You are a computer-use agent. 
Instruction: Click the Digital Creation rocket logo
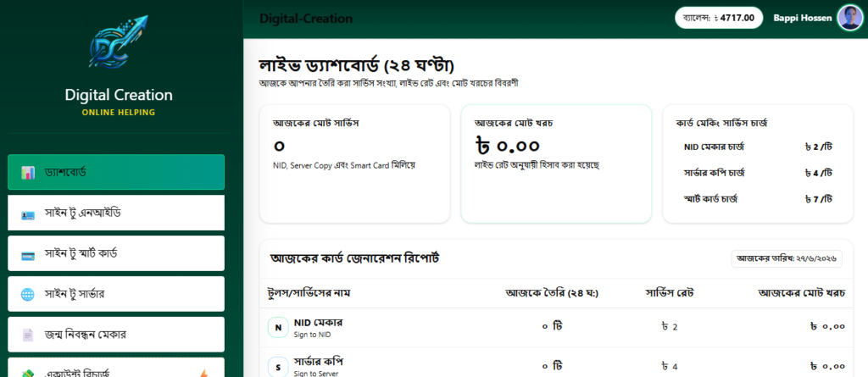point(118,42)
